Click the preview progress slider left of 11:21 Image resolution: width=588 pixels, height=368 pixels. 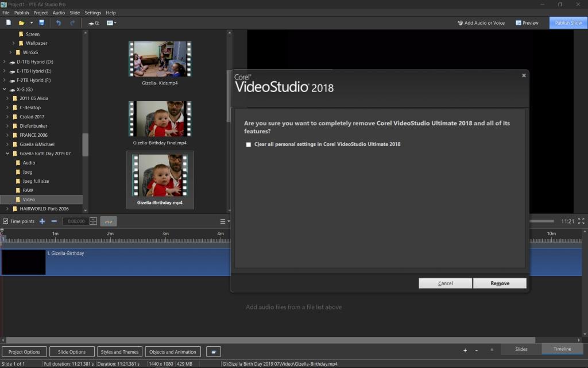[541, 221]
